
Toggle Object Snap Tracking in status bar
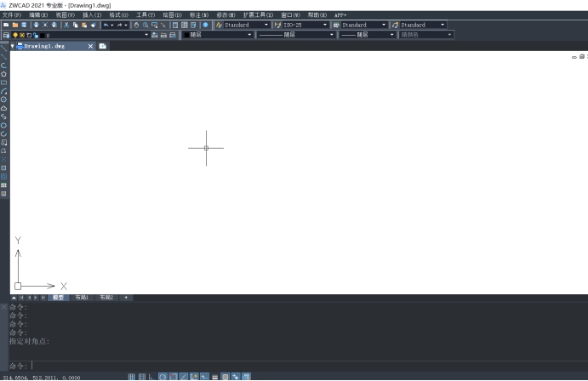[183, 377]
